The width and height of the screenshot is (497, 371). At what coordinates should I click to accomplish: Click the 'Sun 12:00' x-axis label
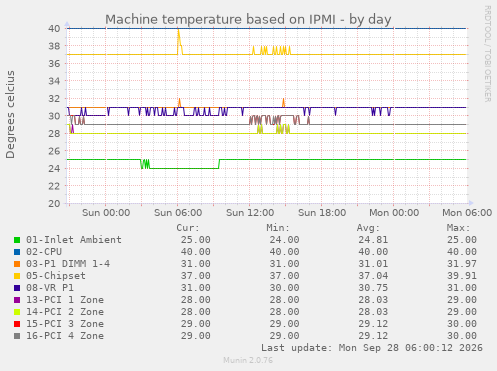250,213
